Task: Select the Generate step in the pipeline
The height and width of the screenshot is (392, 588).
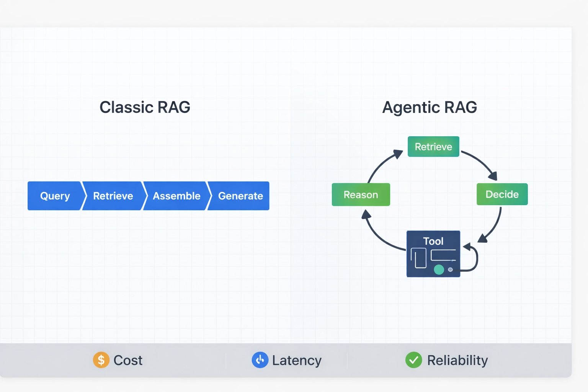Action: click(x=240, y=196)
